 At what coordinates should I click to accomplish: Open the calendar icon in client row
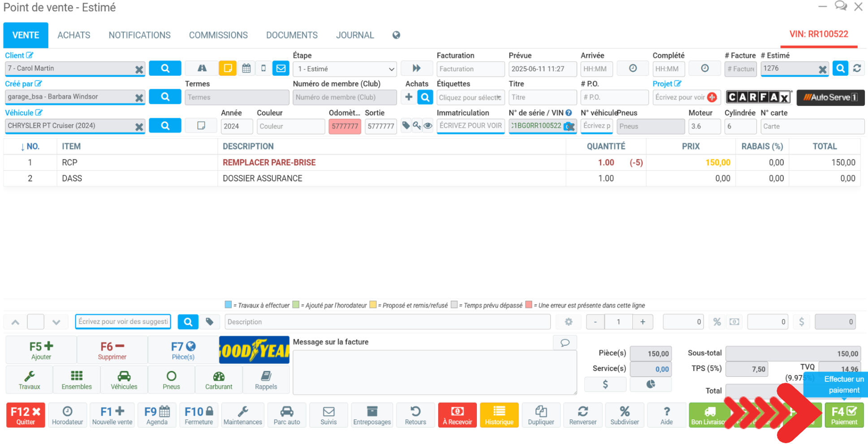pos(246,69)
